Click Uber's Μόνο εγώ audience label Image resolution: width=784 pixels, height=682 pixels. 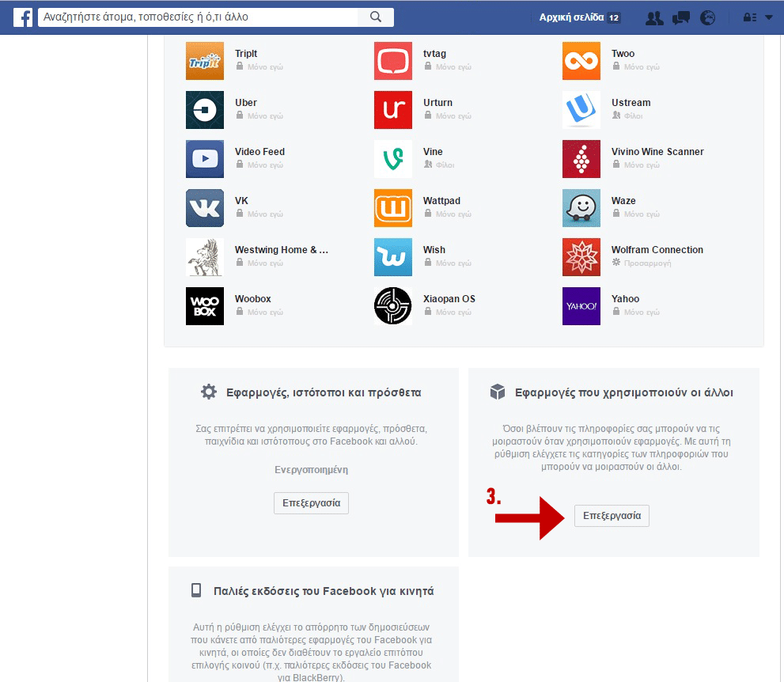pos(265,116)
